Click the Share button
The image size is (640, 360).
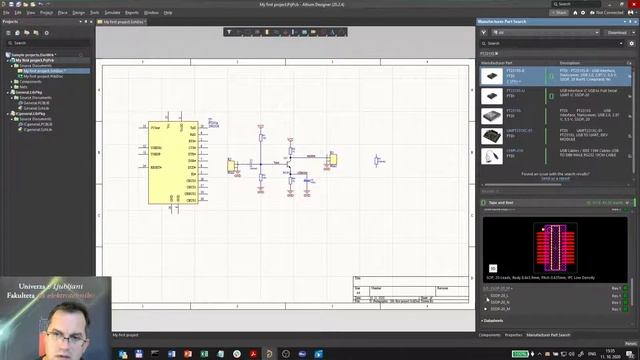click(x=560, y=13)
